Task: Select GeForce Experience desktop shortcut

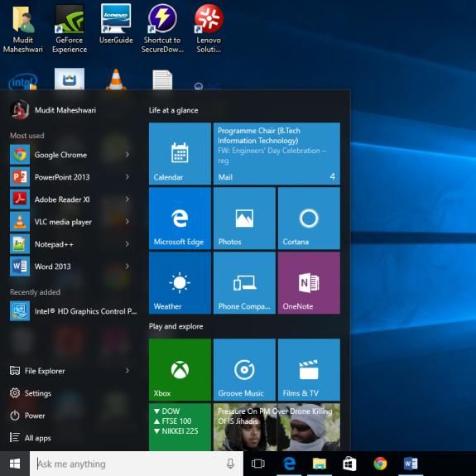Action: [x=70, y=29]
